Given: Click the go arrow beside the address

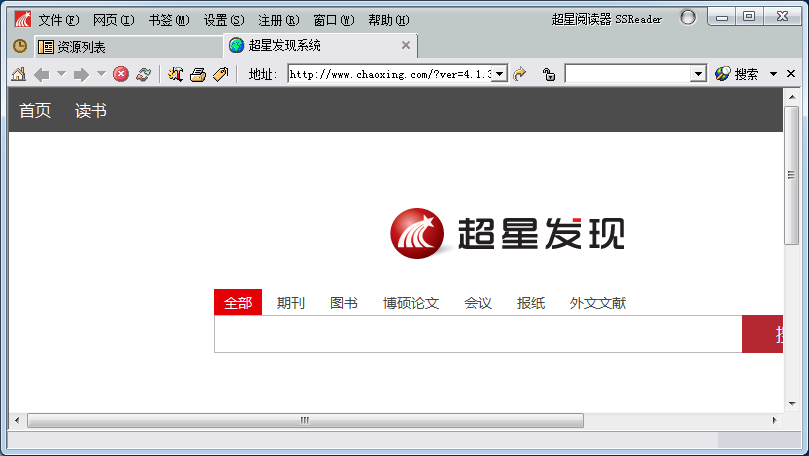Looking at the screenshot, I should click(520, 74).
